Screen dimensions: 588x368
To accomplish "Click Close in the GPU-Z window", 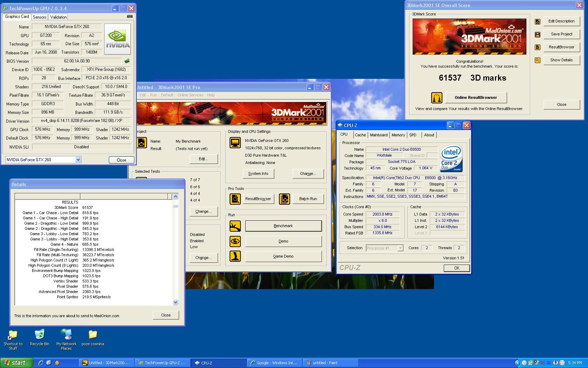I will 121,160.
